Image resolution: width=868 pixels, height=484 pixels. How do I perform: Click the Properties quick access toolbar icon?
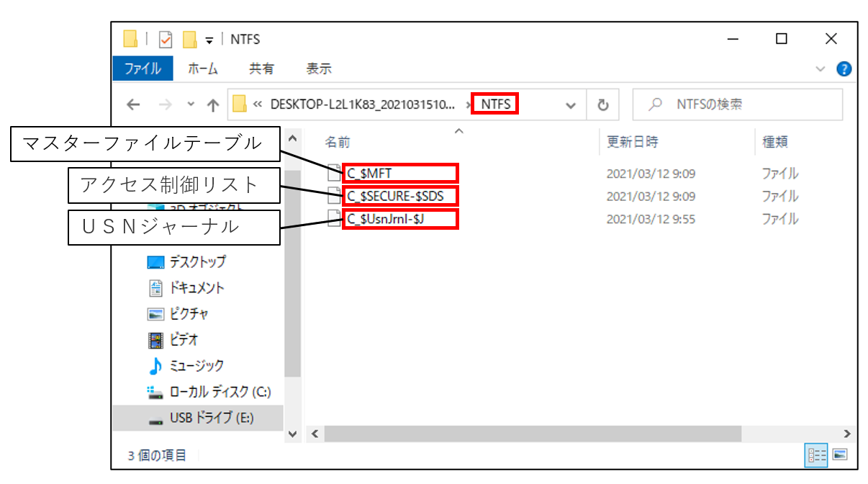[166, 39]
